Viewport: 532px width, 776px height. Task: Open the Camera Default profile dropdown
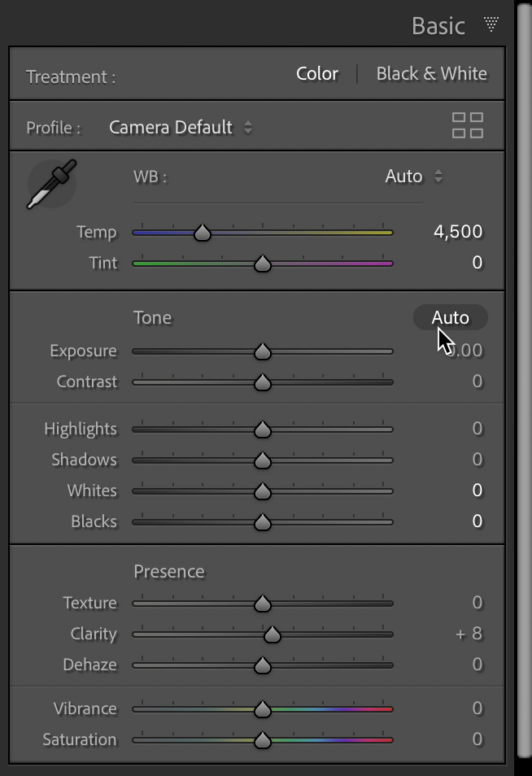click(181, 128)
